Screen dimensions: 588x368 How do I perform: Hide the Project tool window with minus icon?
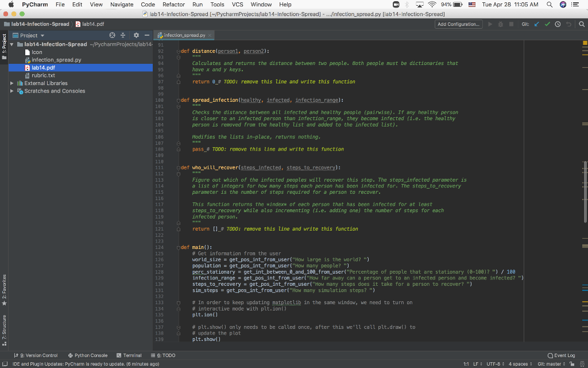(147, 36)
